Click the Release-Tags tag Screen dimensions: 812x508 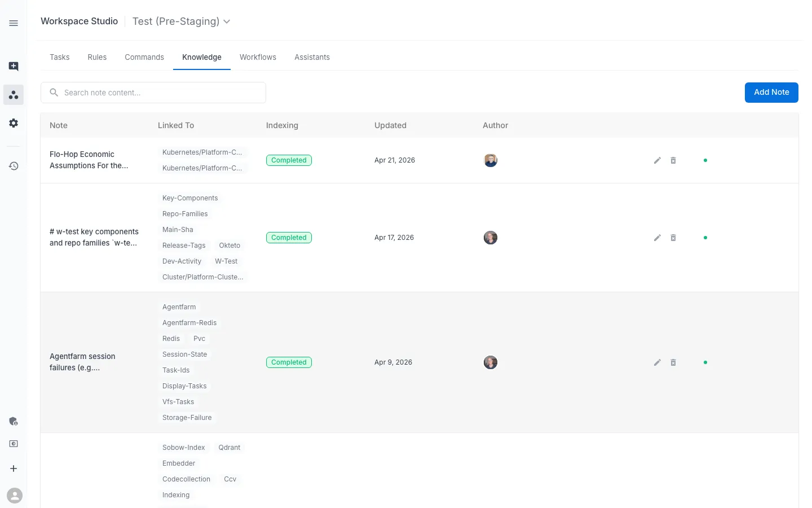point(184,246)
